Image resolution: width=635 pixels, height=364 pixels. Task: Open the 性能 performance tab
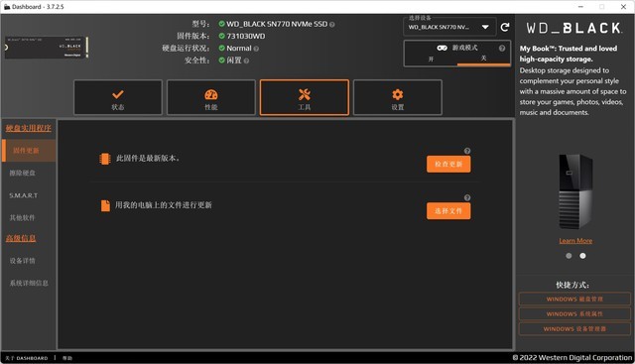coord(211,97)
